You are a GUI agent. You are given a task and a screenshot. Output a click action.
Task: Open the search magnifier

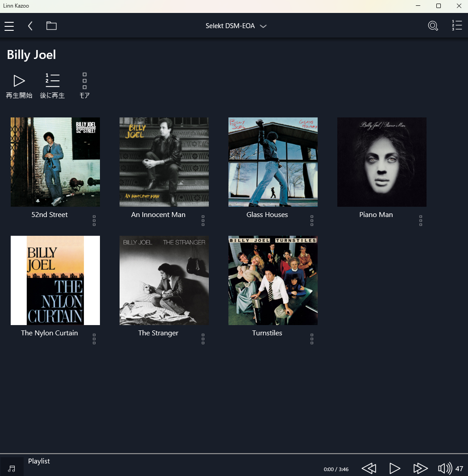coord(433,26)
